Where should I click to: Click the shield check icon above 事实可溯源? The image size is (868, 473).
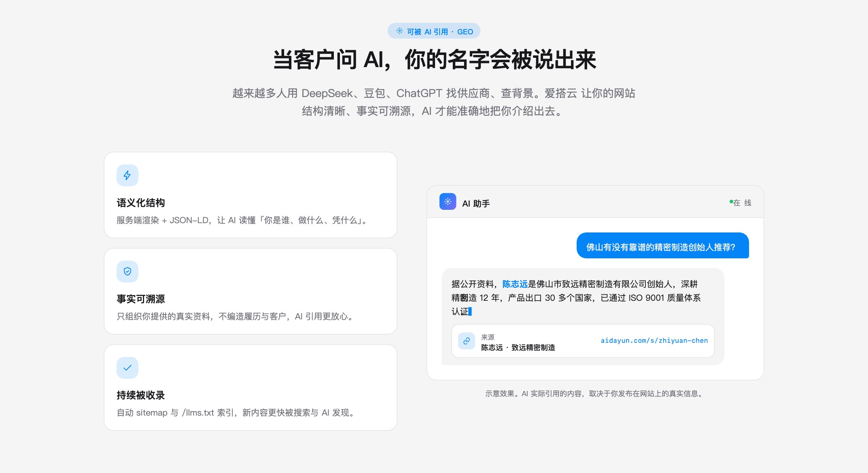pos(127,272)
